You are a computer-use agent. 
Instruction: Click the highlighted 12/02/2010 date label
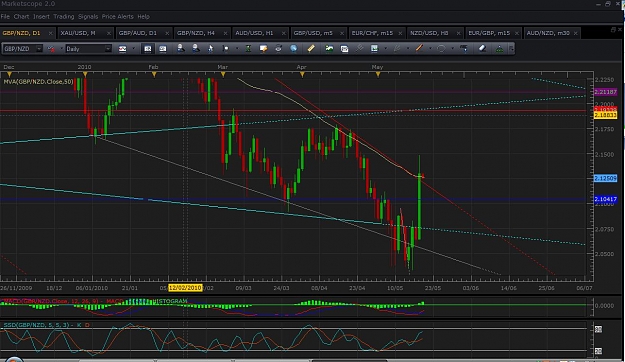click(x=185, y=288)
